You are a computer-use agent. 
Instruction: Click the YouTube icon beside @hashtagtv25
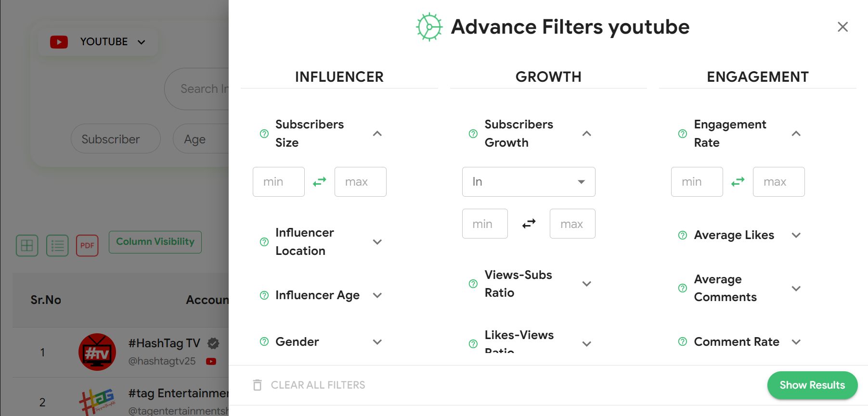211,361
